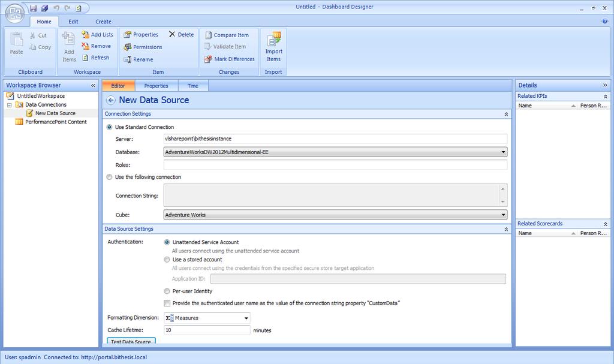Click Person R... column in Related Scorecards
Viewport: 614px width, 364px height.
coord(594,233)
